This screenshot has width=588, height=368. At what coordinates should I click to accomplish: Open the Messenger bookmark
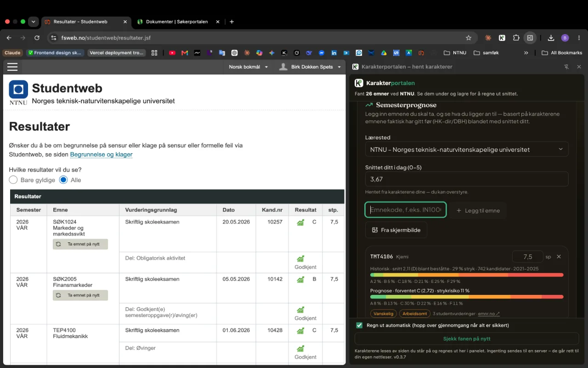tap(322, 53)
